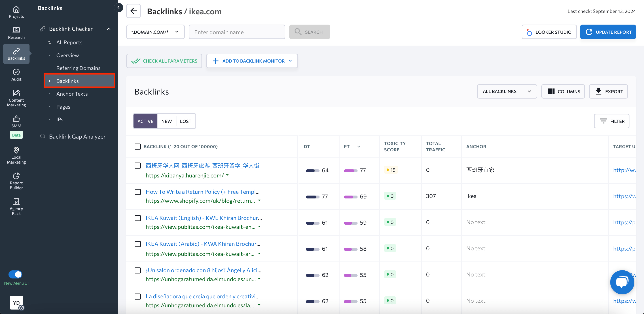The image size is (644, 314).
Task: Check the IKEA Kuwait (Arabic) row checkbox
Action: [x=138, y=244]
